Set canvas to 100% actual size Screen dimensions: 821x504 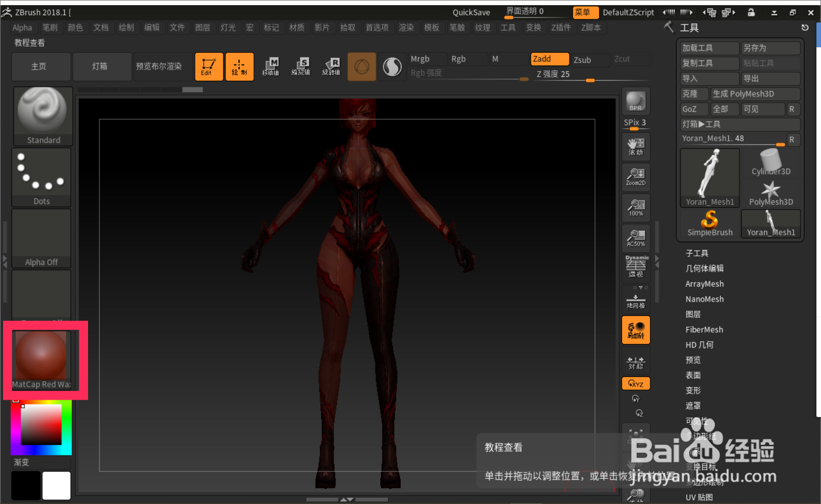(636, 207)
